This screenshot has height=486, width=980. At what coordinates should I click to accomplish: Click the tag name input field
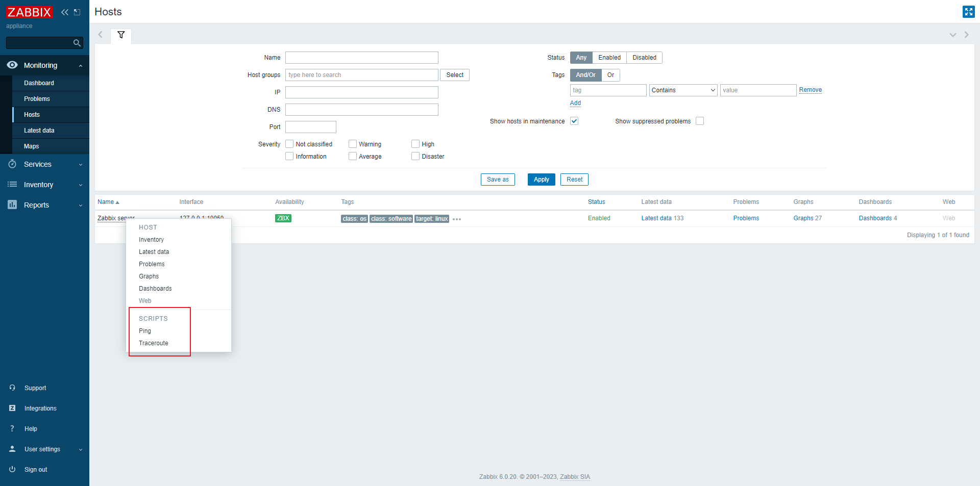(608, 90)
